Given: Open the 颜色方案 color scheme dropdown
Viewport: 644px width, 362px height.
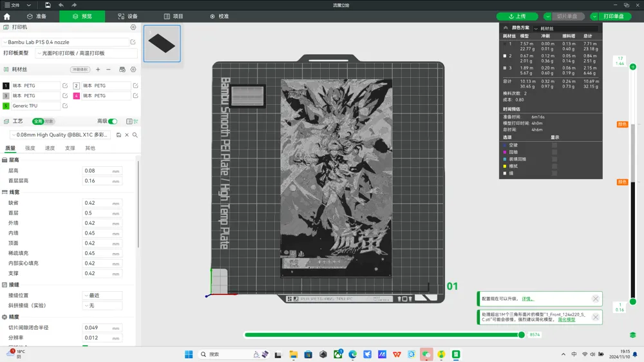Looking at the screenshot, I should click(567, 28).
